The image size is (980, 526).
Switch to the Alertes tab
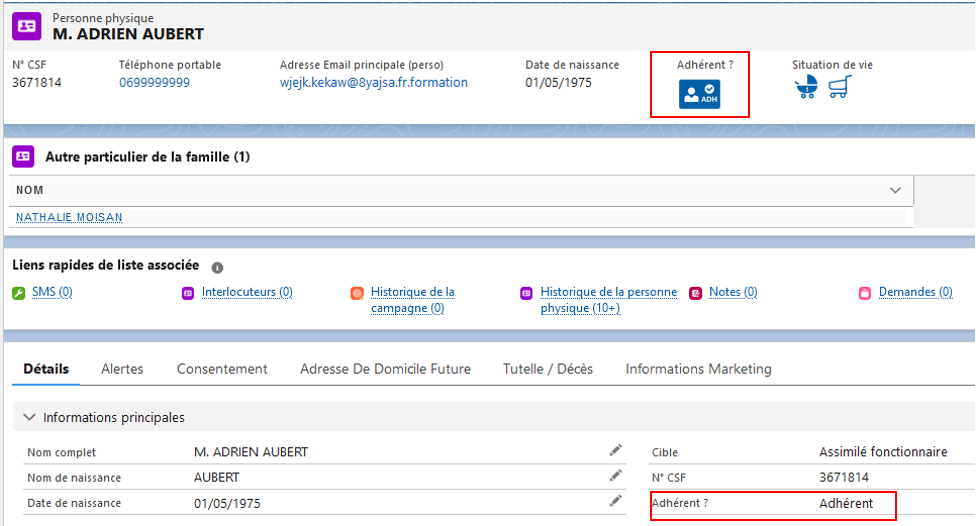122,369
